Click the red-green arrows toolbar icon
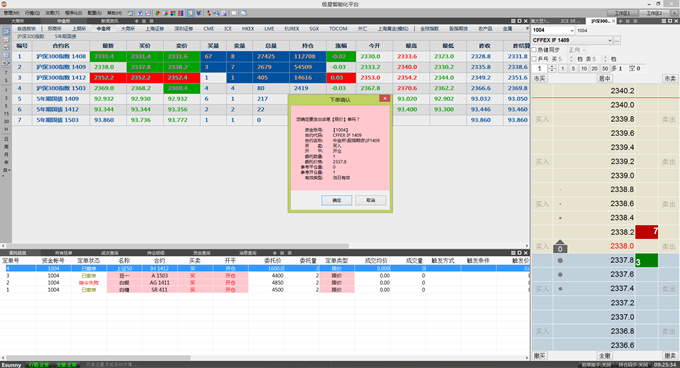This screenshot has width=680, height=368. click(x=157, y=13)
